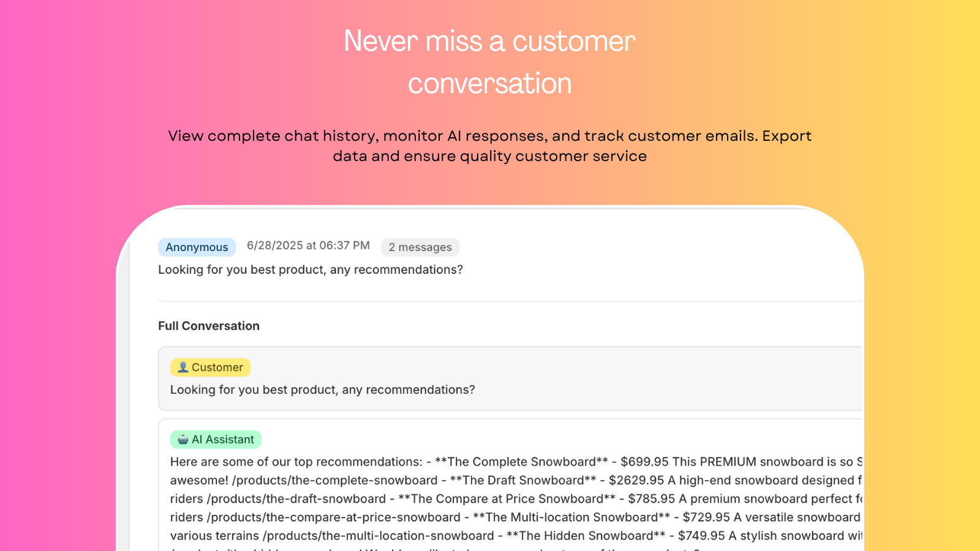Viewport: 980px width, 551px height.
Task: Open the /products/the-compare-at-price-snowboard link text
Action: (x=333, y=517)
